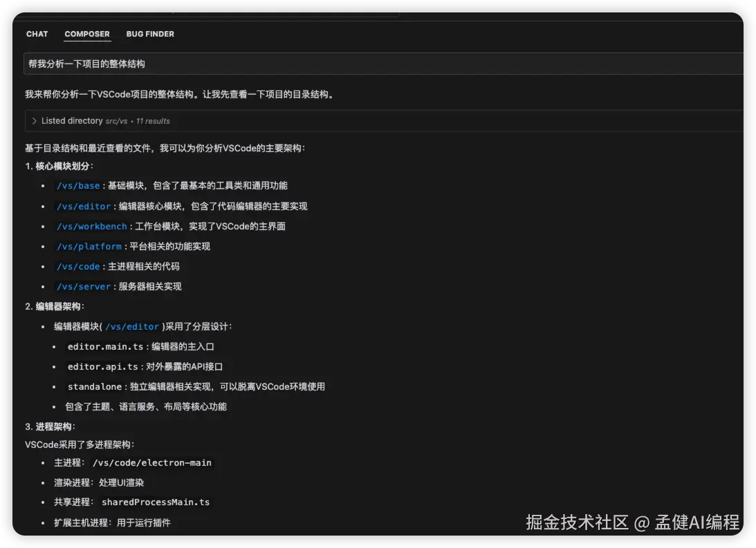Click the editor.api.ts code text
Screen dimensions: 756x548
click(102, 367)
